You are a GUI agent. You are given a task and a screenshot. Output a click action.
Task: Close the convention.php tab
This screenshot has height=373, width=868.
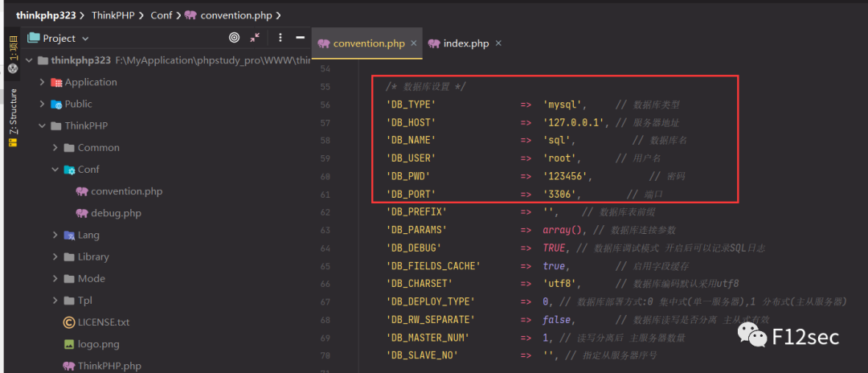click(414, 43)
